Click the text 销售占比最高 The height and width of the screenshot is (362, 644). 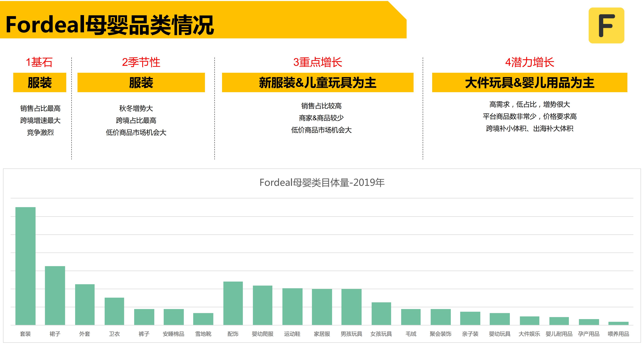[x=40, y=108]
